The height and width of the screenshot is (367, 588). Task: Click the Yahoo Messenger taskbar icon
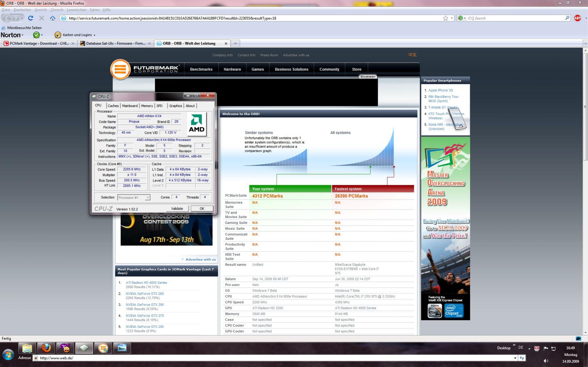tap(65, 348)
